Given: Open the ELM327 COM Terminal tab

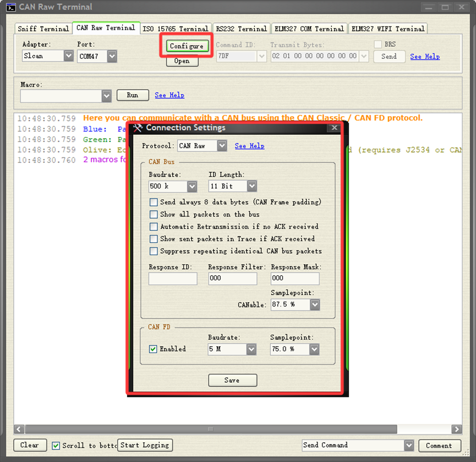Looking at the screenshot, I should point(309,29).
